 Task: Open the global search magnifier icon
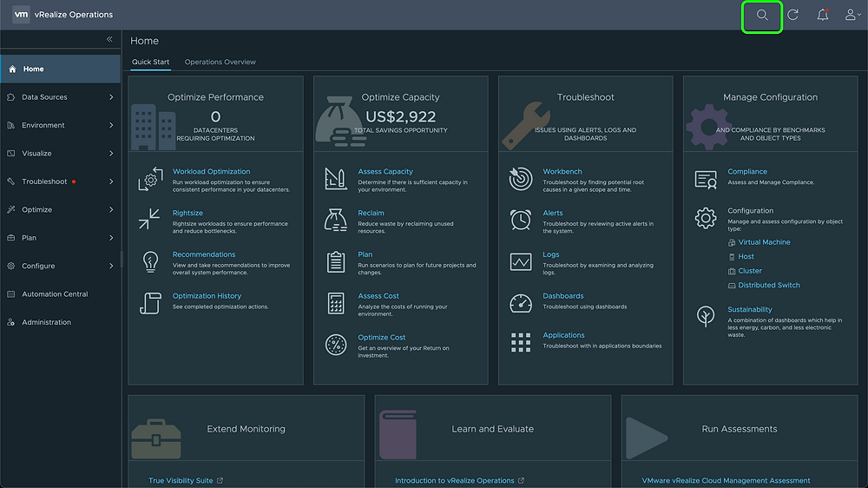coord(762,15)
